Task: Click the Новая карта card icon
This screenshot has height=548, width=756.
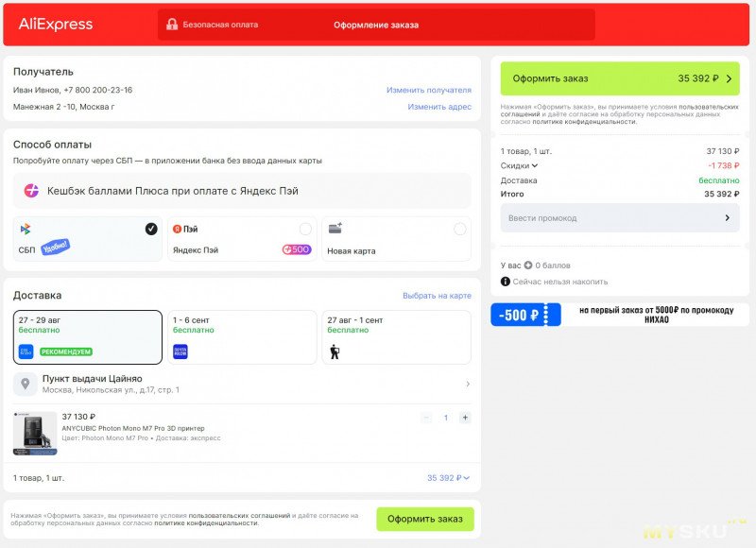Action: point(335,229)
